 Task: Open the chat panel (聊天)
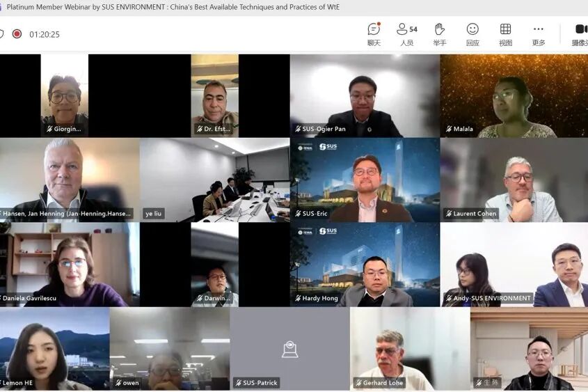(374, 34)
